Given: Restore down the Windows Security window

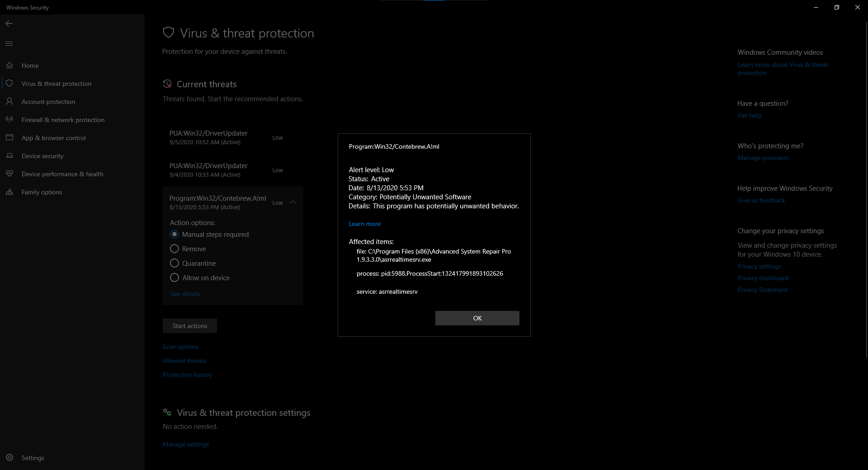Looking at the screenshot, I should tap(837, 7).
